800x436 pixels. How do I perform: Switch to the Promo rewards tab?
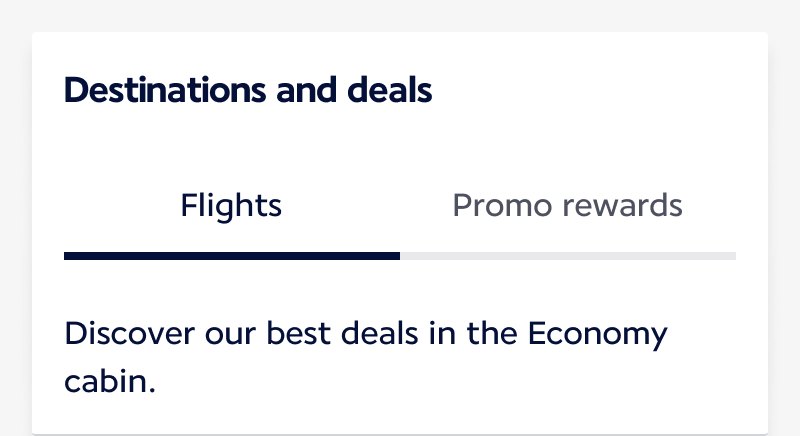pos(567,206)
